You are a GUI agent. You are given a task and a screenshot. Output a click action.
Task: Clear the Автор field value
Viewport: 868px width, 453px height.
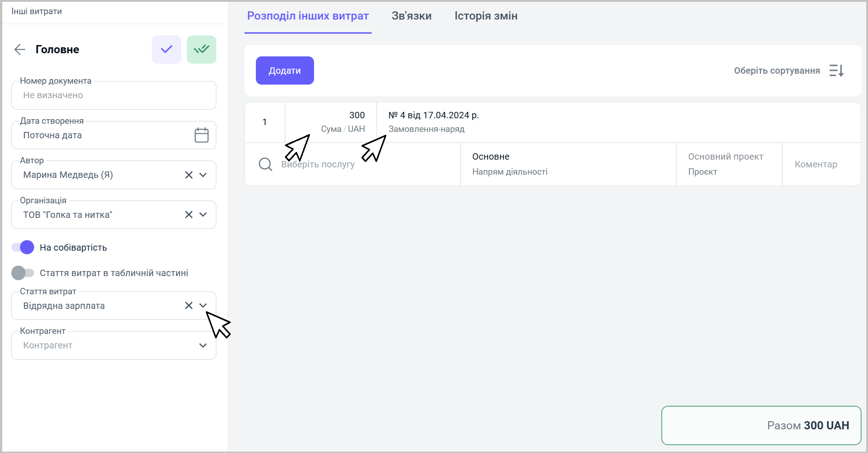coord(189,175)
